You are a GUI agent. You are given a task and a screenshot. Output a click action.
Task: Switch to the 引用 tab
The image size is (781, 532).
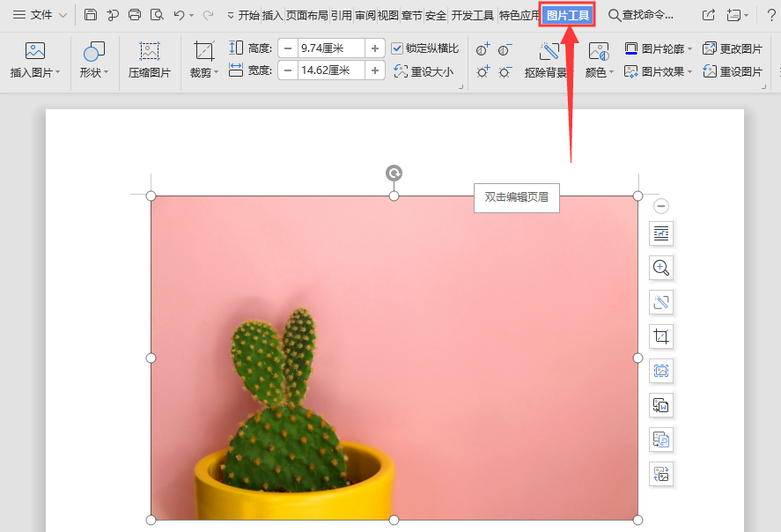coord(341,16)
